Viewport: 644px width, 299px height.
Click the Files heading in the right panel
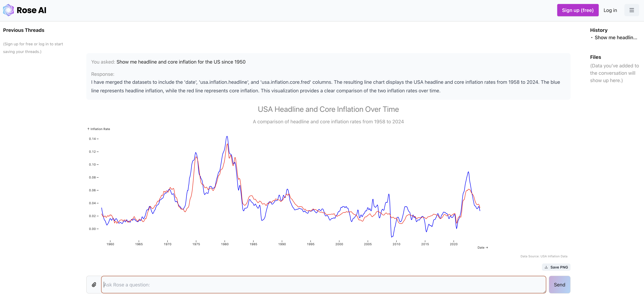click(x=595, y=57)
